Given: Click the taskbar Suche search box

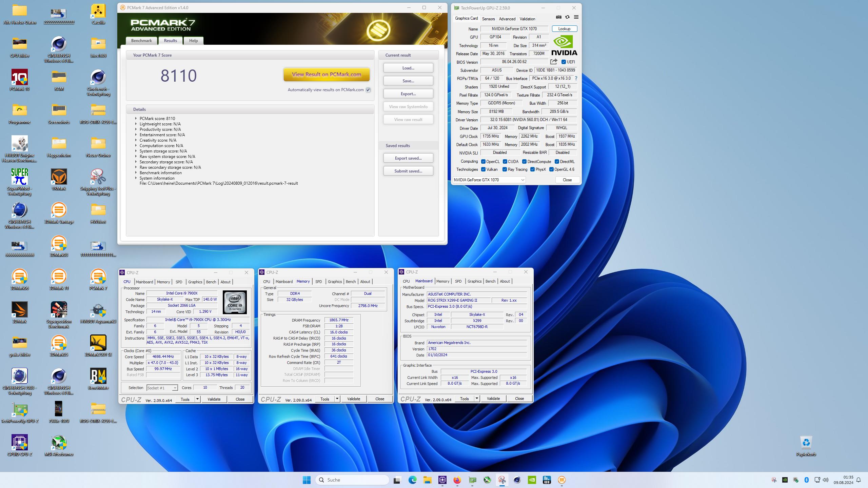Looking at the screenshot, I should (352, 480).
